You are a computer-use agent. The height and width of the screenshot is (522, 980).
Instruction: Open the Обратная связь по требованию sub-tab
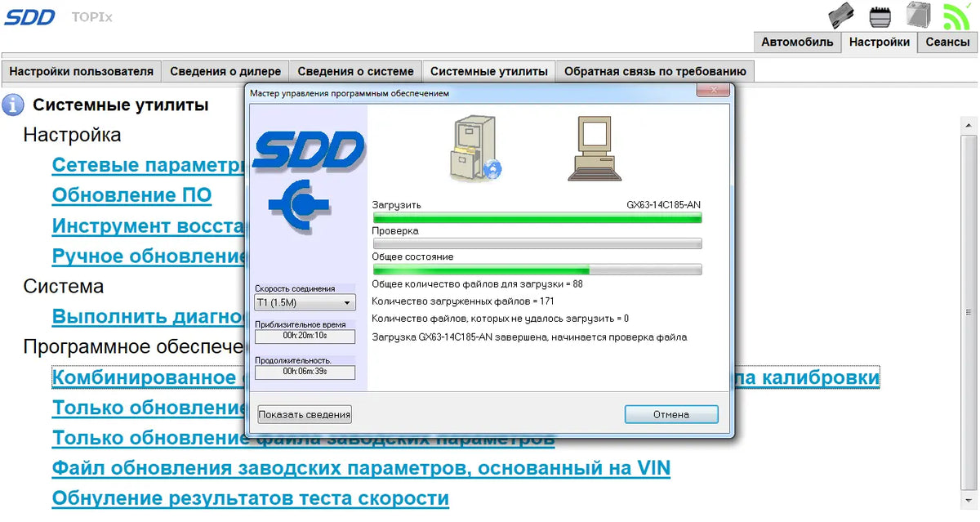tap(655, 72)
